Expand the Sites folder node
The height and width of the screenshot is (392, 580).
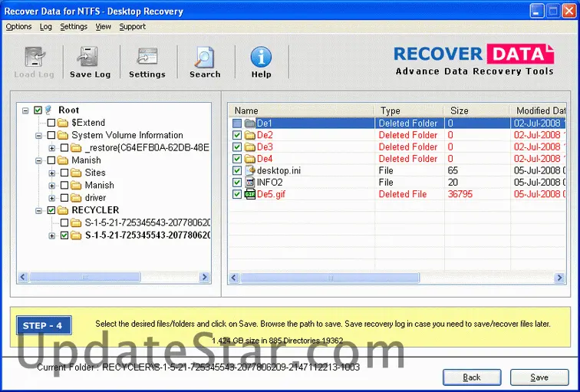pyautogui.click(x=52, y=173)
